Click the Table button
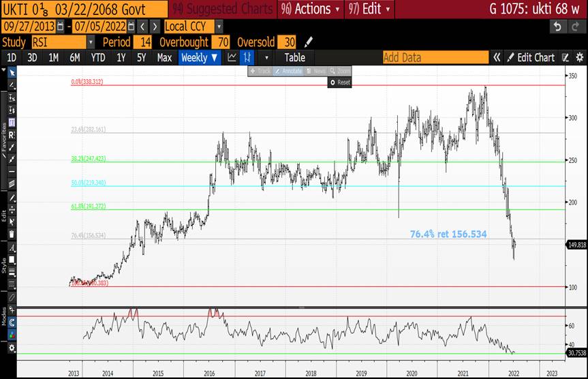The width and height of the screenshot is (588, 379). (294, 58)
